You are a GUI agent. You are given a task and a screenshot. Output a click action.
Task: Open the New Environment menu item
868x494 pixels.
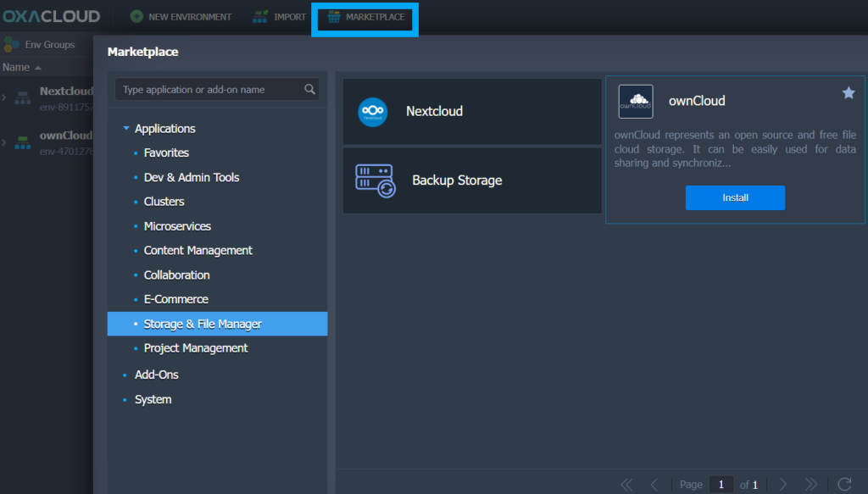click(181, 17)
